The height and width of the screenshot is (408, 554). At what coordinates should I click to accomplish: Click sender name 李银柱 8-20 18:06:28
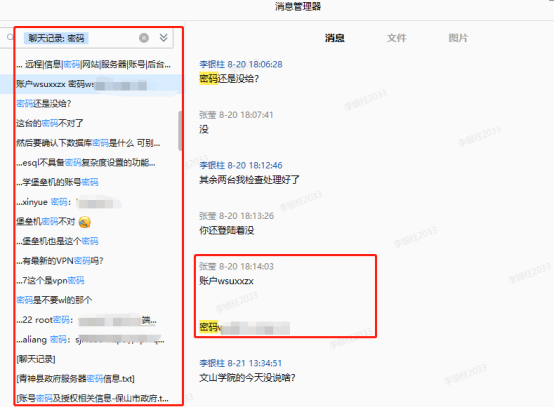point(241,64)
